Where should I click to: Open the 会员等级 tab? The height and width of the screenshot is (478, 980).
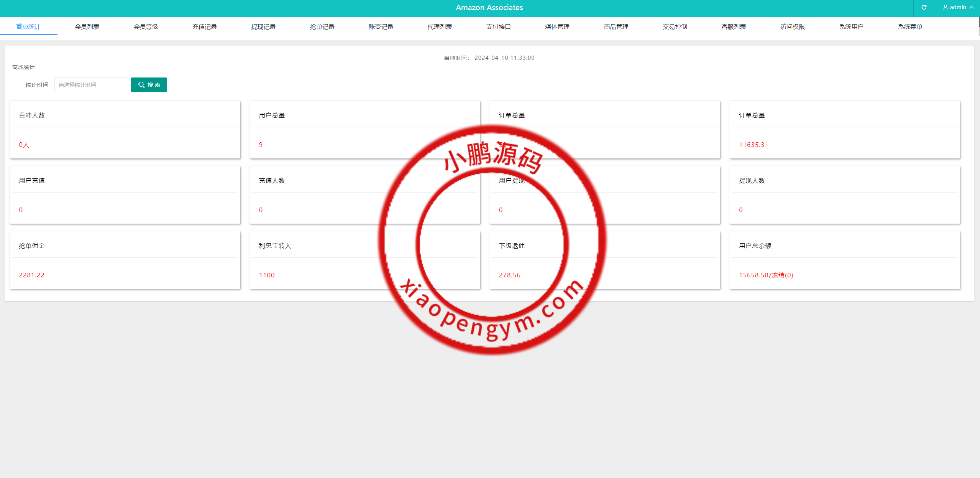pos(146,26)
